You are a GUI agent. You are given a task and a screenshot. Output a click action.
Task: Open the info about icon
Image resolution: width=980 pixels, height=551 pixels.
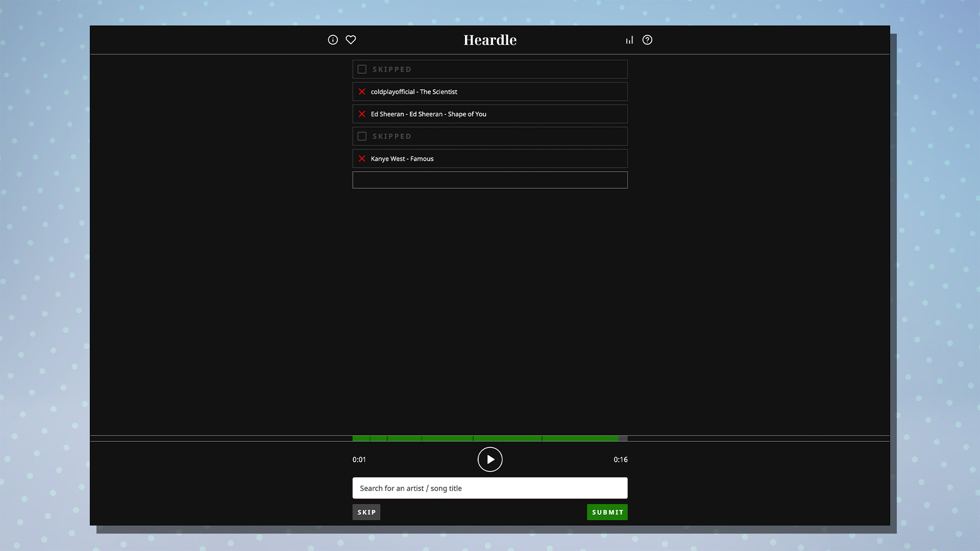(333, 40)
